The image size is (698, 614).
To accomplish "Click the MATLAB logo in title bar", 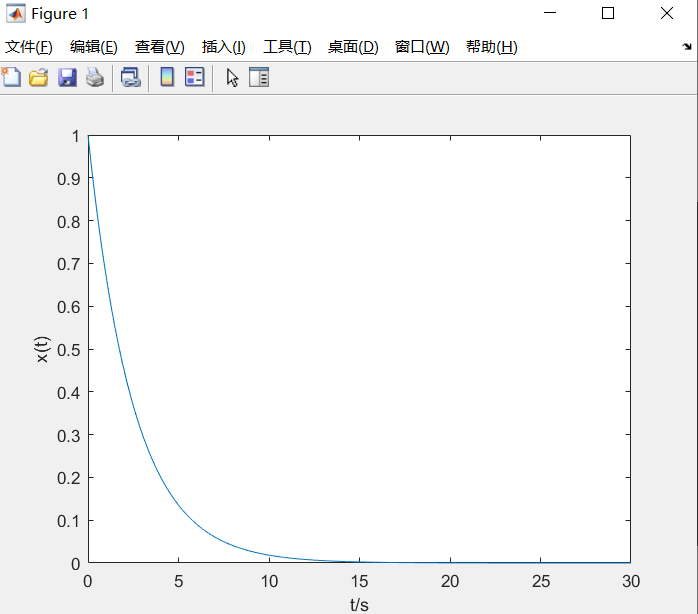I will pyautogui.click(x=16, y=14).
